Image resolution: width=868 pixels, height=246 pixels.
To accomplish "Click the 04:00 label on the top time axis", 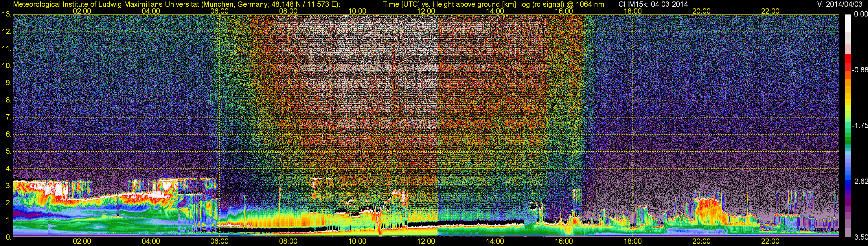I will 151,11.
